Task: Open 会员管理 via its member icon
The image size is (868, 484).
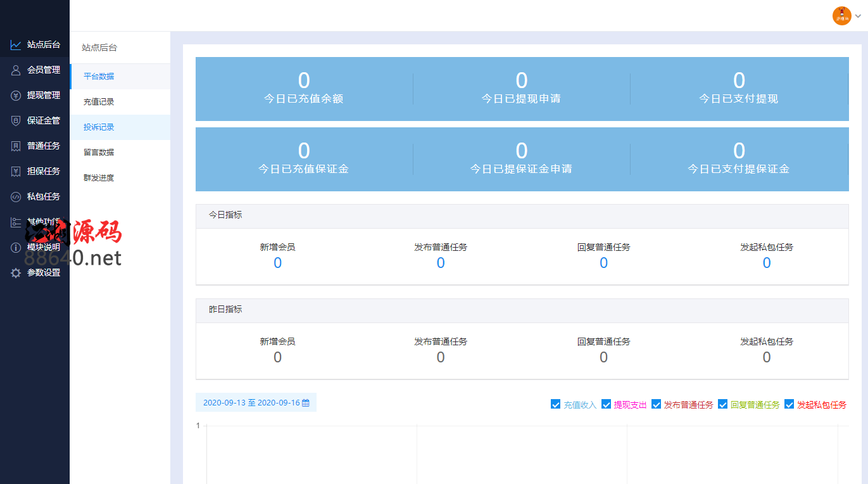Action: 15,70
